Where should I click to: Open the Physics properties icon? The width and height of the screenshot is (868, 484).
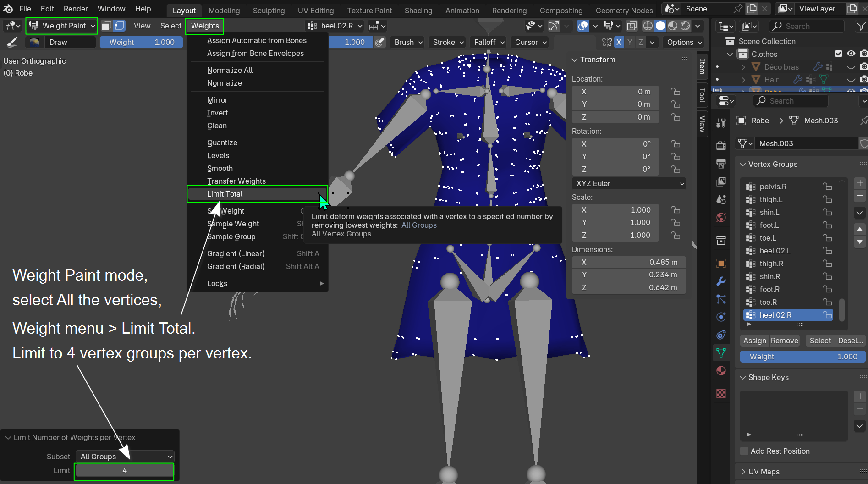(721, 317)
